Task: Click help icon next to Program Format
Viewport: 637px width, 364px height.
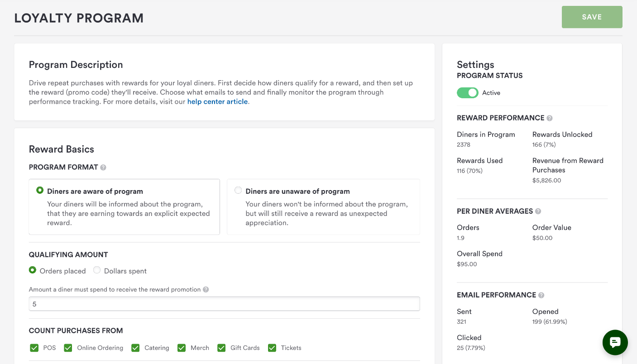Action: tap(103, 168)
